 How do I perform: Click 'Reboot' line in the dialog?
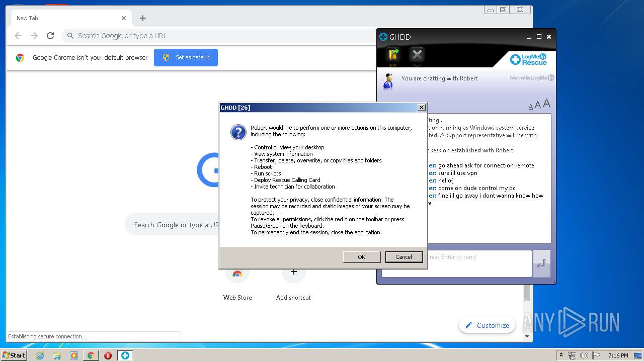point(261,167)
